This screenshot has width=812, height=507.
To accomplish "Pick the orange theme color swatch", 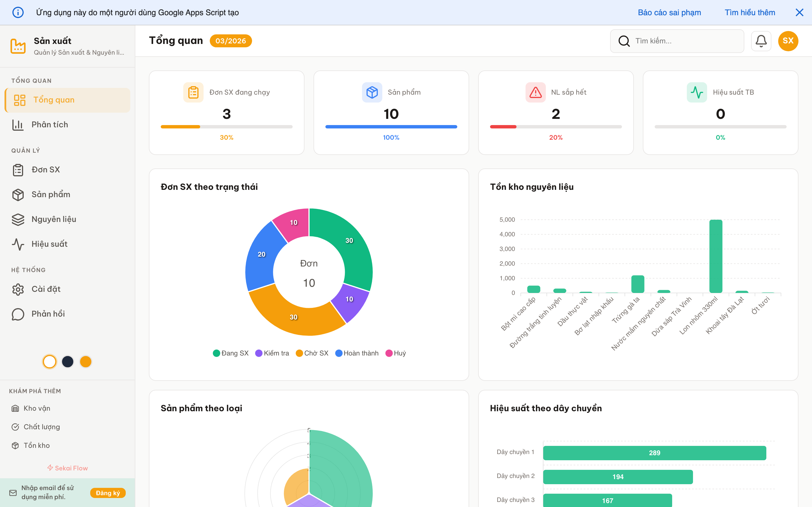I will pyautogui.click(x=85, y=361).
